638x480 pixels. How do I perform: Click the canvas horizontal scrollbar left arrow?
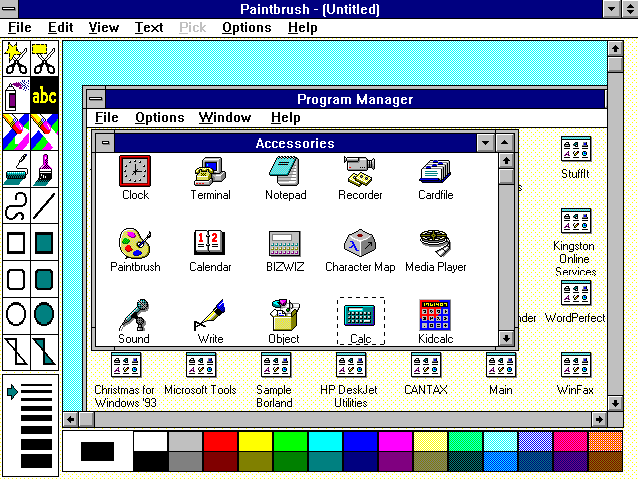[x=71, y=419]
